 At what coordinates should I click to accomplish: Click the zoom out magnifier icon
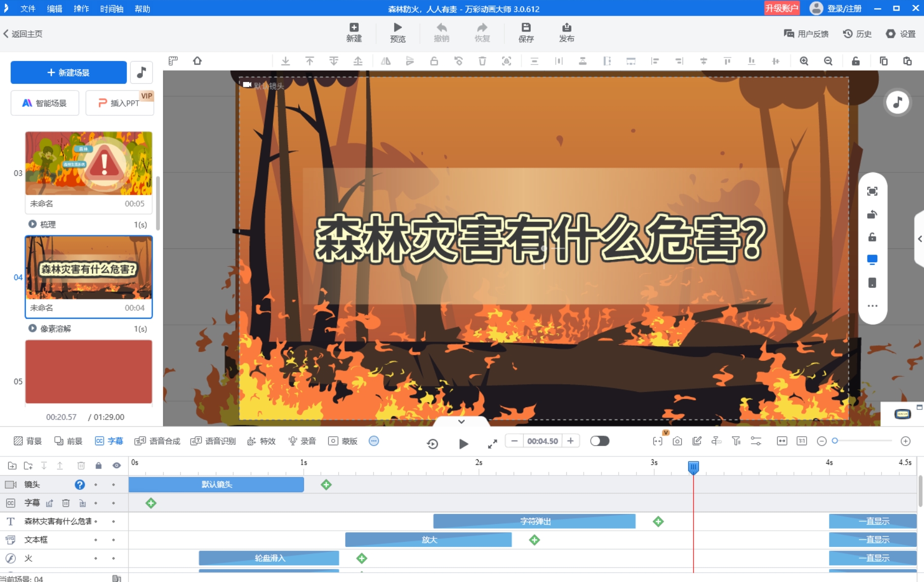tap(829, 61)
